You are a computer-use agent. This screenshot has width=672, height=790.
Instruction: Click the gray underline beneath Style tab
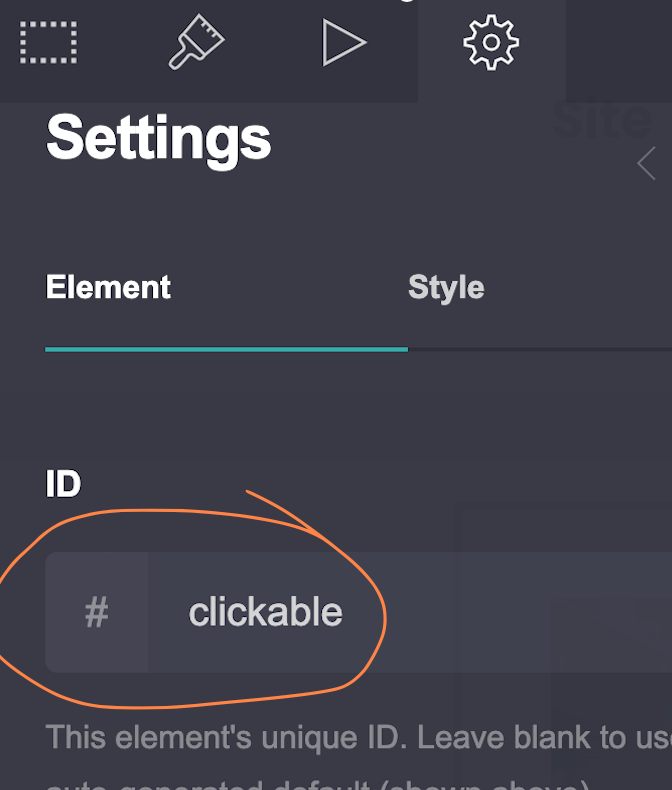(540, 350)
